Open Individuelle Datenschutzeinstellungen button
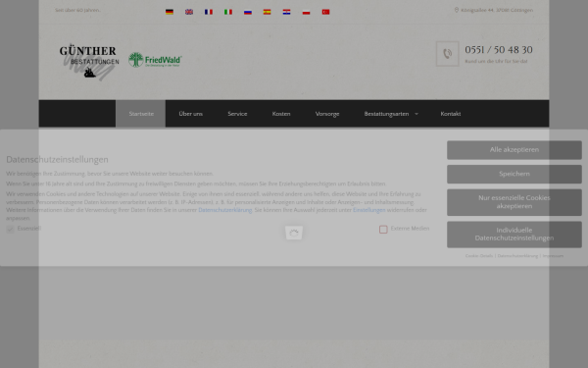588x368 pixels. 514,235
